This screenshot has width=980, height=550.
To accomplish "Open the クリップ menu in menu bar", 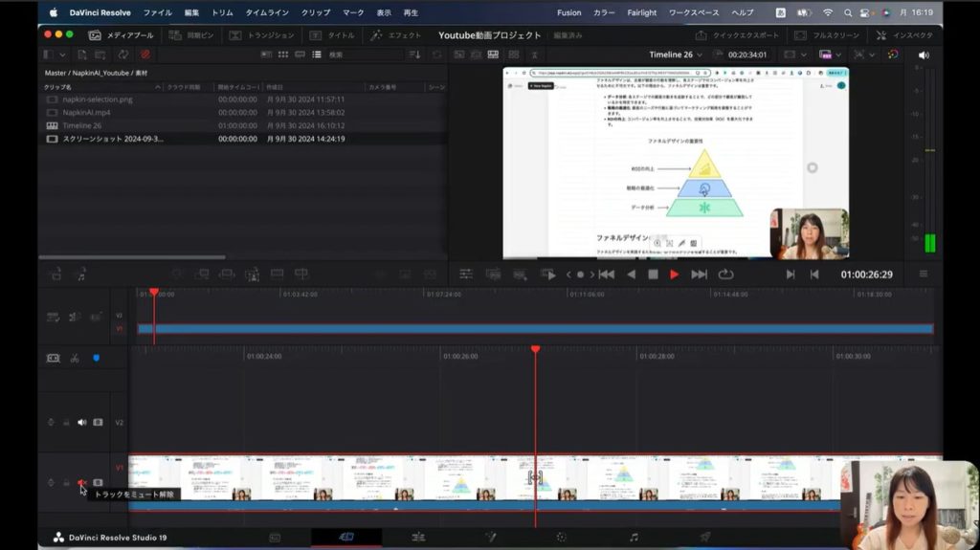I will tap(316, 12).
